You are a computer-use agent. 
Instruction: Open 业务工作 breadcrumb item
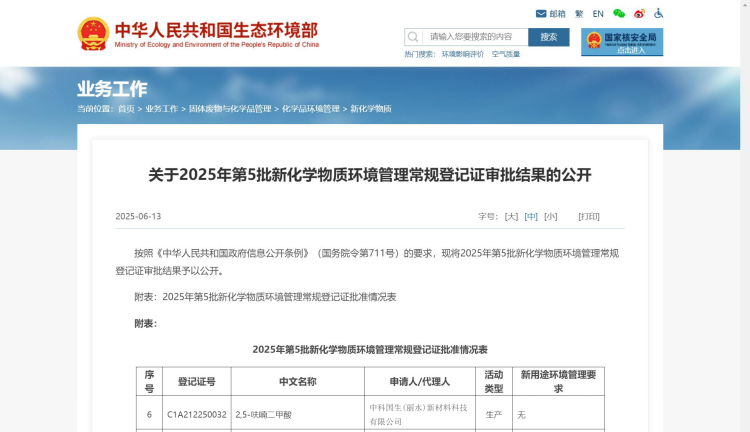coord(162,108)
